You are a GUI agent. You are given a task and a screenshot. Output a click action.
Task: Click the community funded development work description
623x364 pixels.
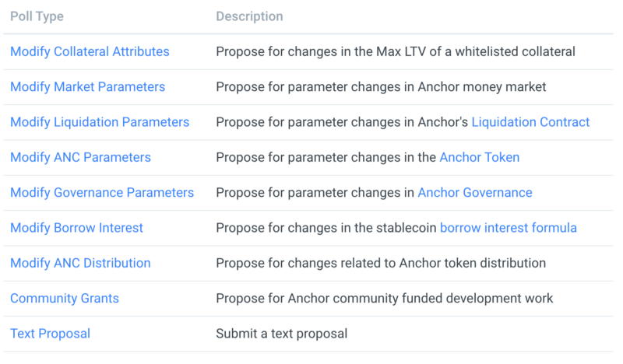[x=385, y=299]
